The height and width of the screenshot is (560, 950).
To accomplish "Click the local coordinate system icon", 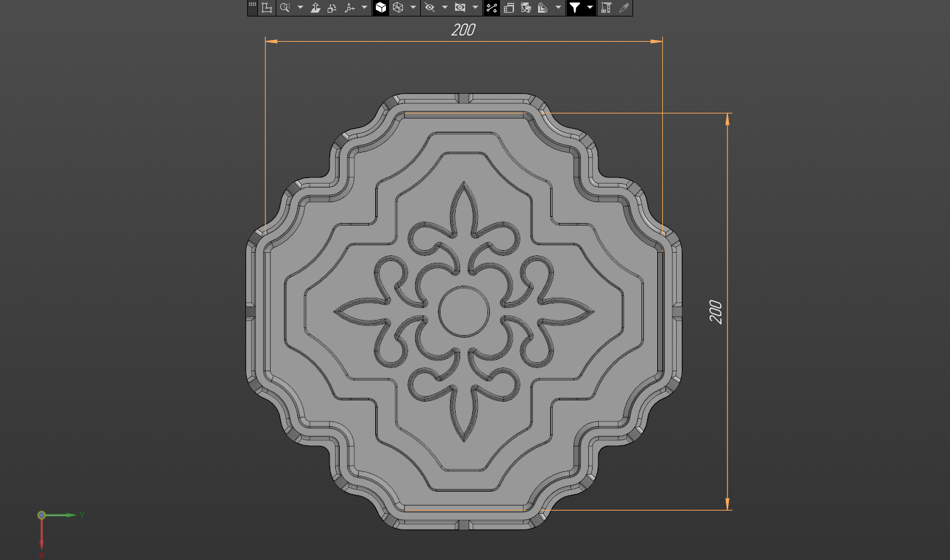I will pos(267,8).
